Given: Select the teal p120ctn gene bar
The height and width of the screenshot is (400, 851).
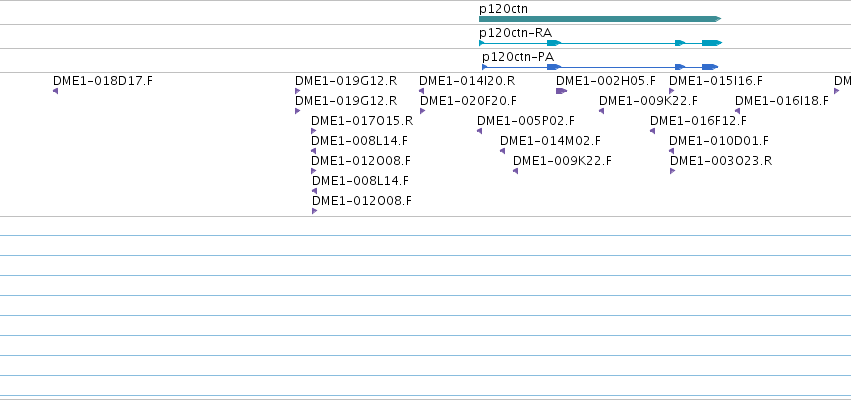Looking at the screenshot, I should click(x=600, y=19).
